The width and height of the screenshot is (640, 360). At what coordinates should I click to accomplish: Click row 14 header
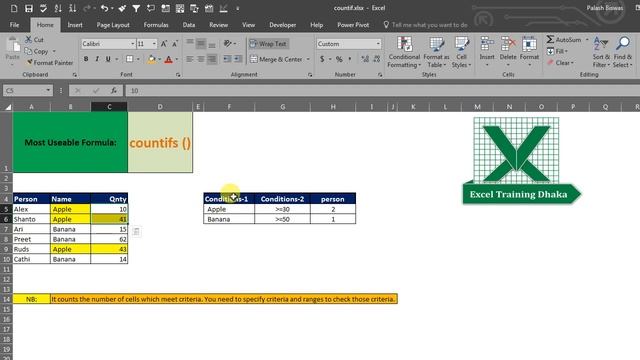point(6,299)
